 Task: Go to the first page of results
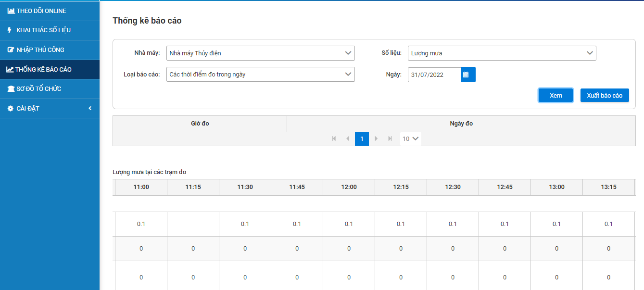pos(334,139)
